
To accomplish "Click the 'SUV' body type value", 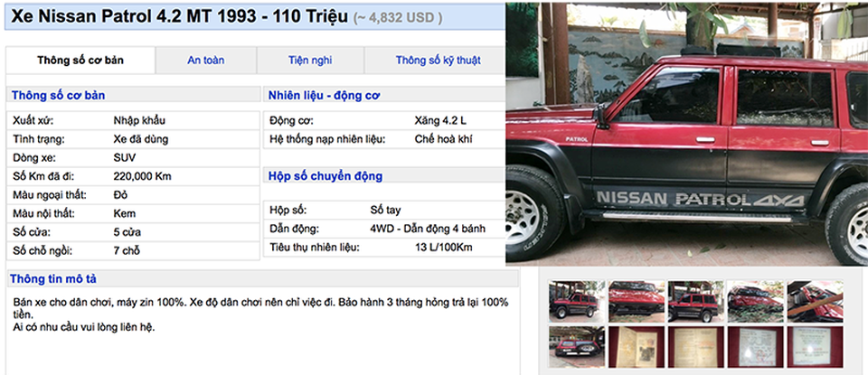I will [125, 157].
